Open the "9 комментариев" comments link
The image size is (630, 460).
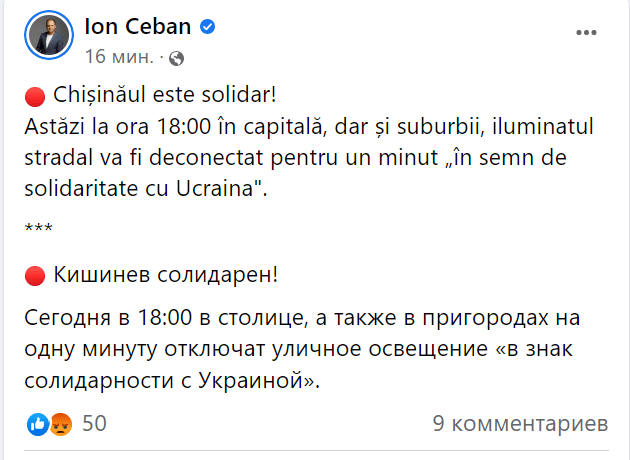point(520,423)
